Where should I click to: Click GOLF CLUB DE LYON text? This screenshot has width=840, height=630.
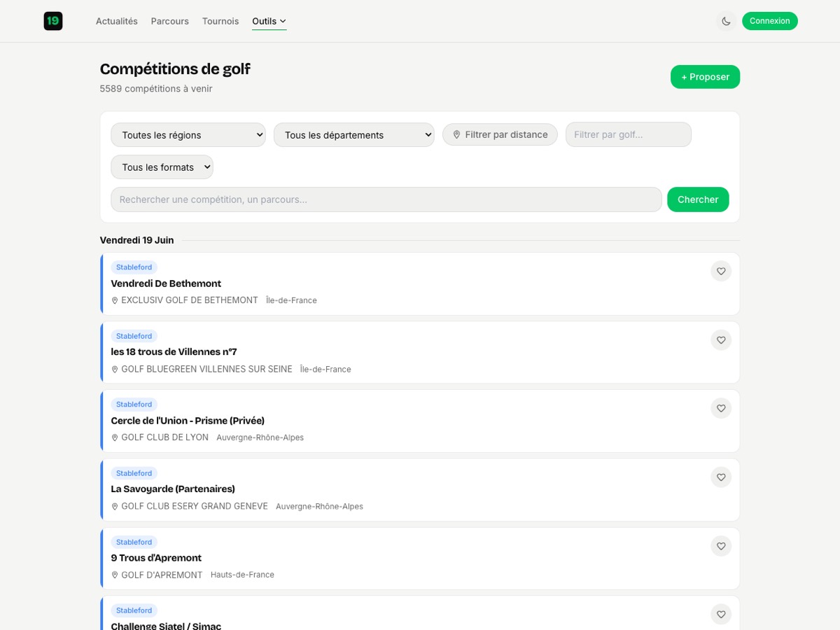[x=164, y=437]
